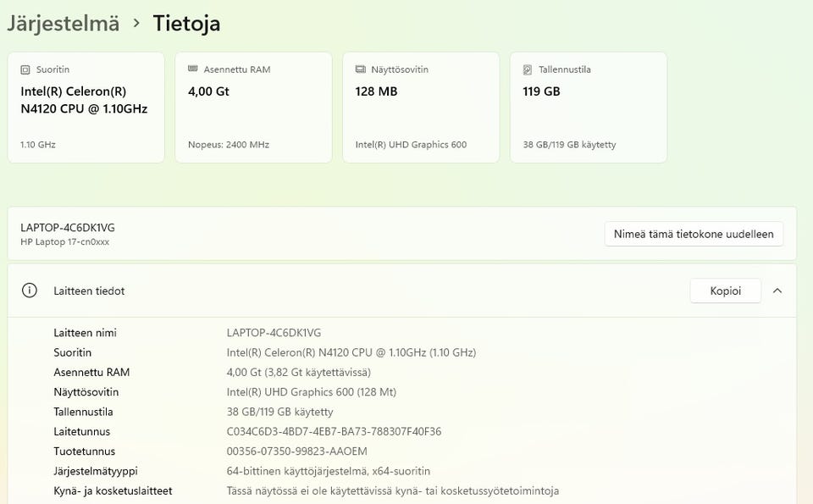This screenshot has width=813, height=504.
Task: Open the Näyttösovitin 128 MB card
Action: click(x=421, y=108)
